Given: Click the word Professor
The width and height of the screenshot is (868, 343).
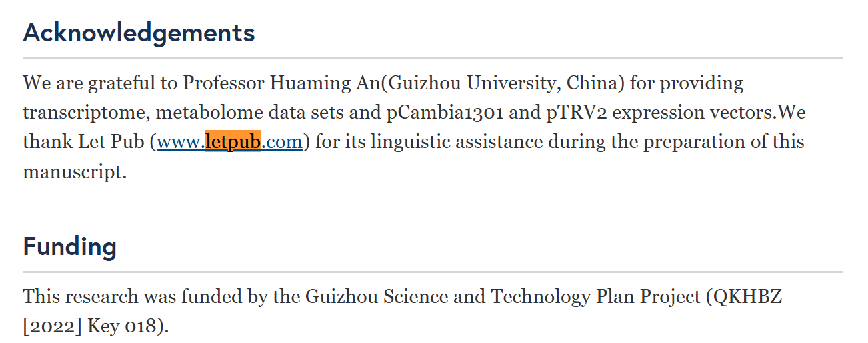Looking at the screenshot, I should [x=223, y=83].
